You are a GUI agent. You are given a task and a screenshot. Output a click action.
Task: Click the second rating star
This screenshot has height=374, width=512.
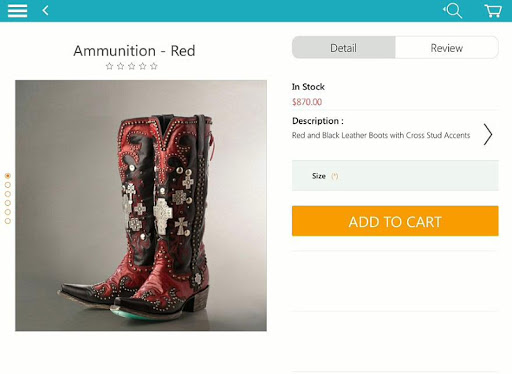[121, 66]
